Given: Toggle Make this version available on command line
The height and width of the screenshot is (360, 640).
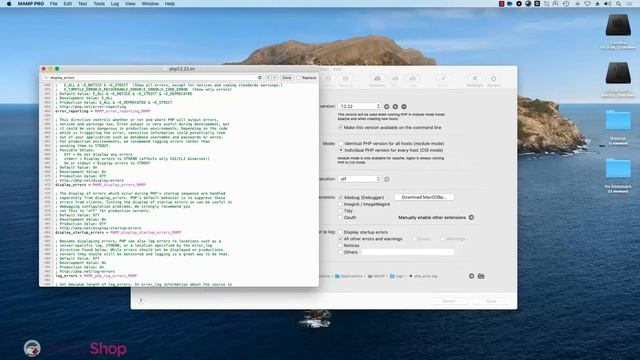Looking at the screenshot, I should pyautogui.click(x=340, y=128).
